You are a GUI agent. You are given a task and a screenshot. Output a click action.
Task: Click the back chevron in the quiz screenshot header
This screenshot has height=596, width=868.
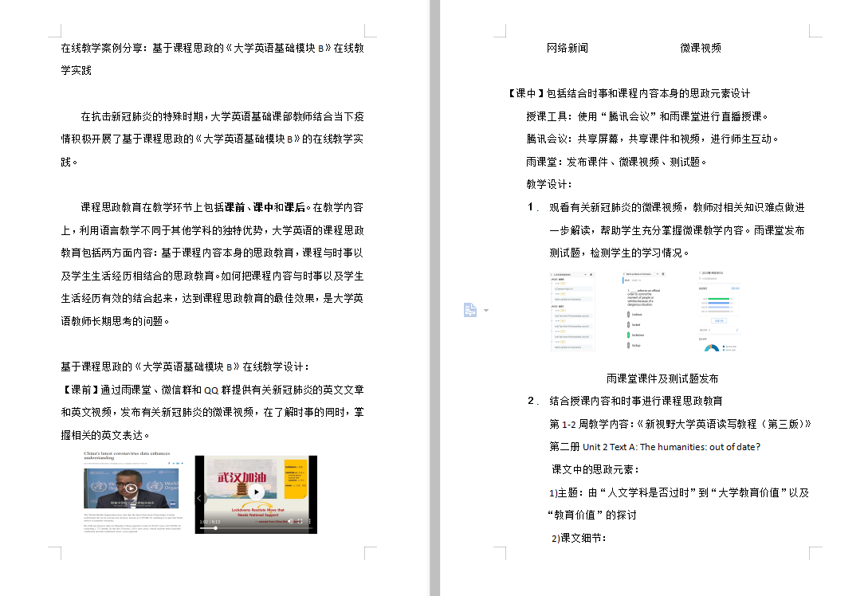624,274
